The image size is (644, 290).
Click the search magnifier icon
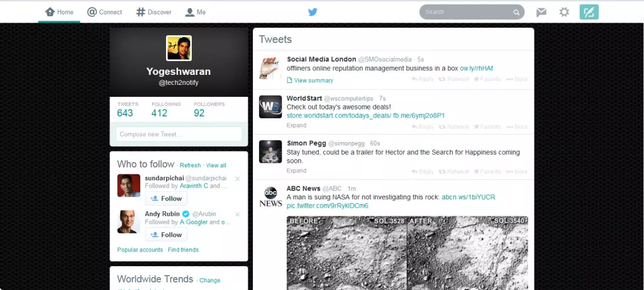(x=516, y=13)
